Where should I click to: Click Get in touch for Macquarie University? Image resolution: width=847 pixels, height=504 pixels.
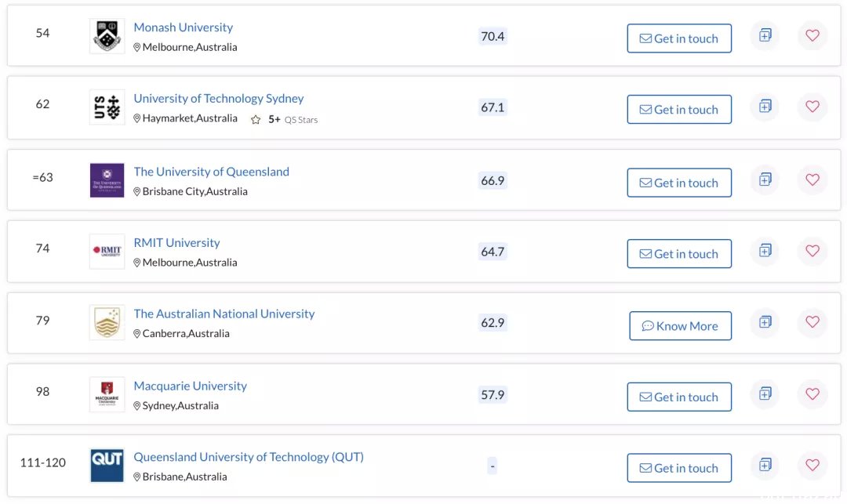tap(679, 397)
